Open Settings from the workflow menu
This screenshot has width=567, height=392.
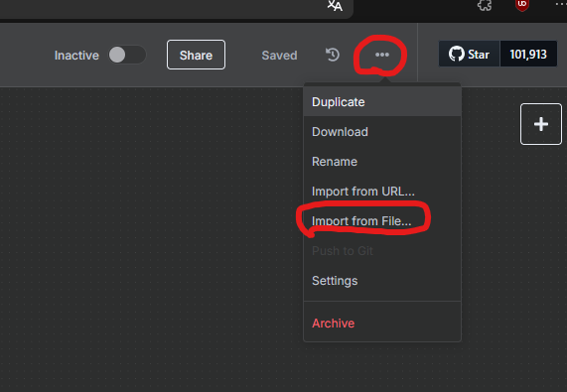pyautogui.click(x=382, y=281)
